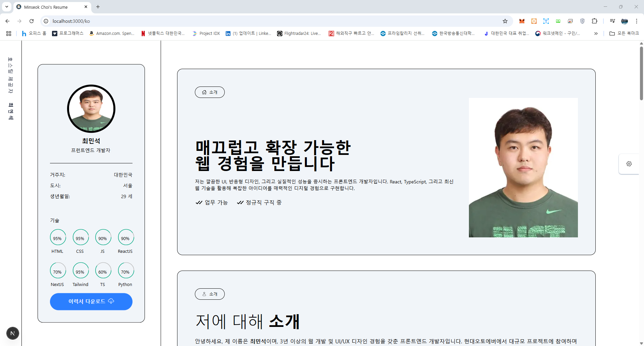The image size is (644, 346).
Task: Click the 90% ReactJS skill circle
Action: (x=126, y=238)
